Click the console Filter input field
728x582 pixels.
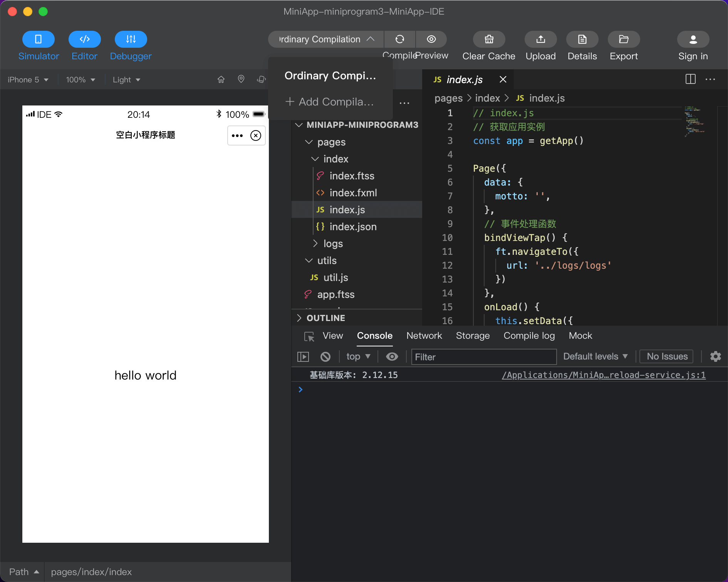[x=484, y=357]
